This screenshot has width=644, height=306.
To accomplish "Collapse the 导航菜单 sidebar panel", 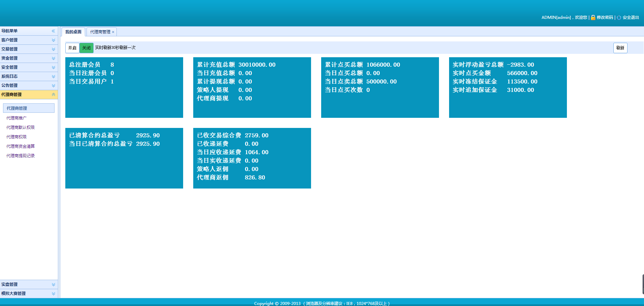I will coord(53,31).
